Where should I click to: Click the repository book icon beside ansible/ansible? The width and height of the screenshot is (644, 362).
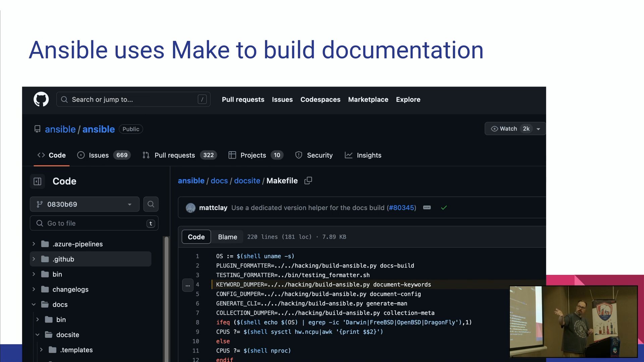click(x=37, y=129)
